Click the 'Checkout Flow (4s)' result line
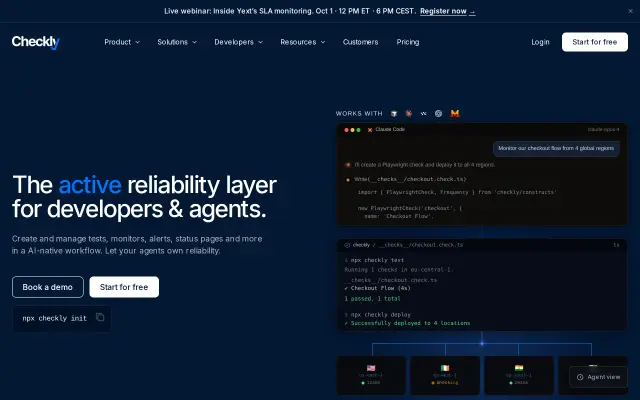This screenshot has width=640, height=400. (377, 288)
